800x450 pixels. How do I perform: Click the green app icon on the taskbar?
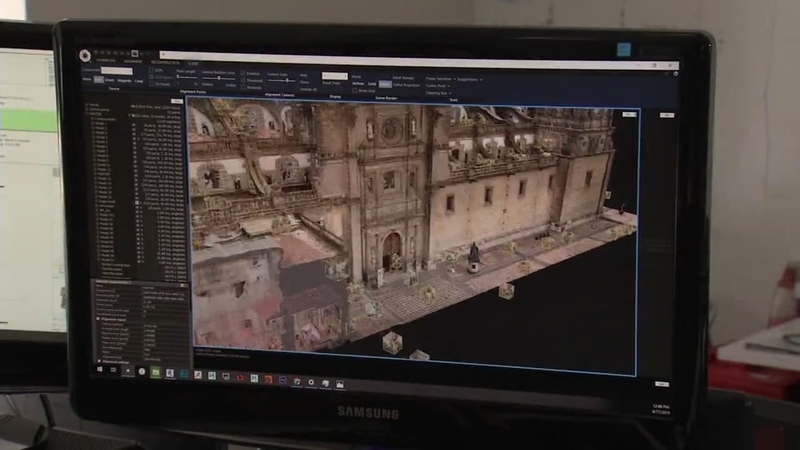tap(156, 372)
